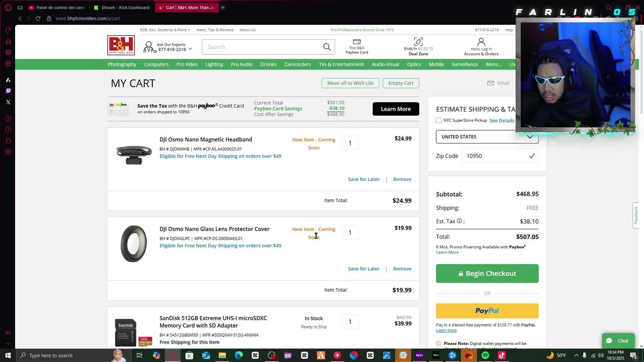Open the Feedback side tab

pyautogui.click(x=636, y=215)
